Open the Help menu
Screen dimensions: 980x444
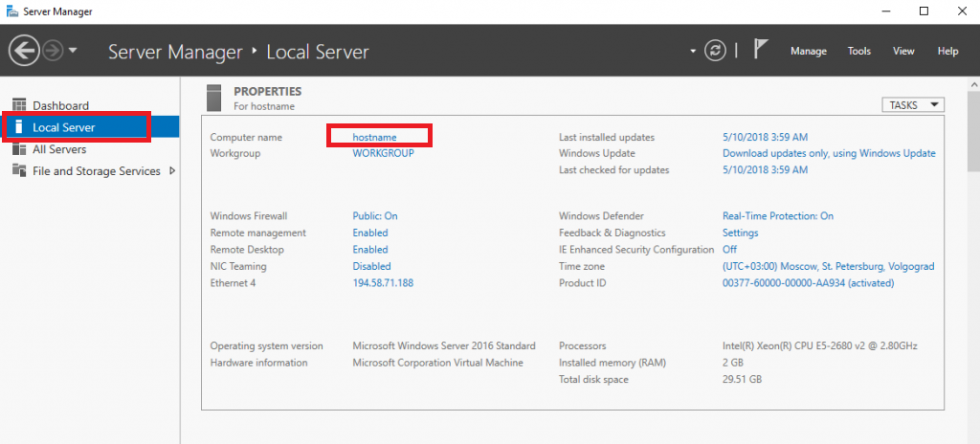coord(948,52)
